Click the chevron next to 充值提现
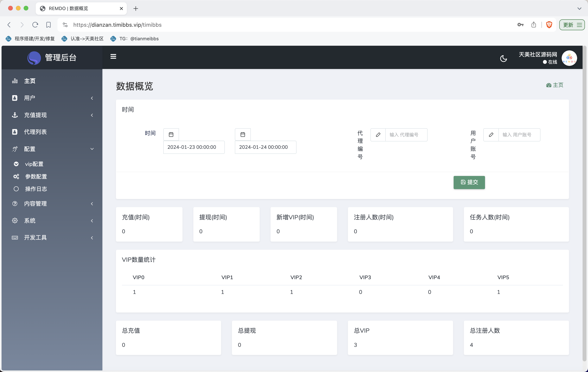The width and height of the screenshot is (588, 372). coord(92,115)
